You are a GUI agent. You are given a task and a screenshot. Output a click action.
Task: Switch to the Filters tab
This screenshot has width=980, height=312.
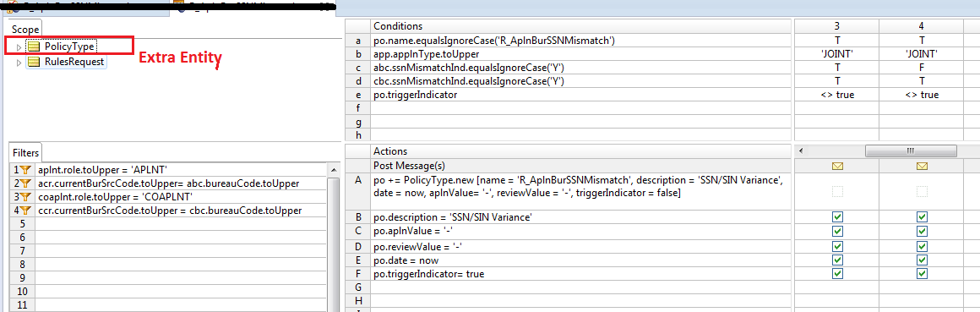click(x=25, y=152)
